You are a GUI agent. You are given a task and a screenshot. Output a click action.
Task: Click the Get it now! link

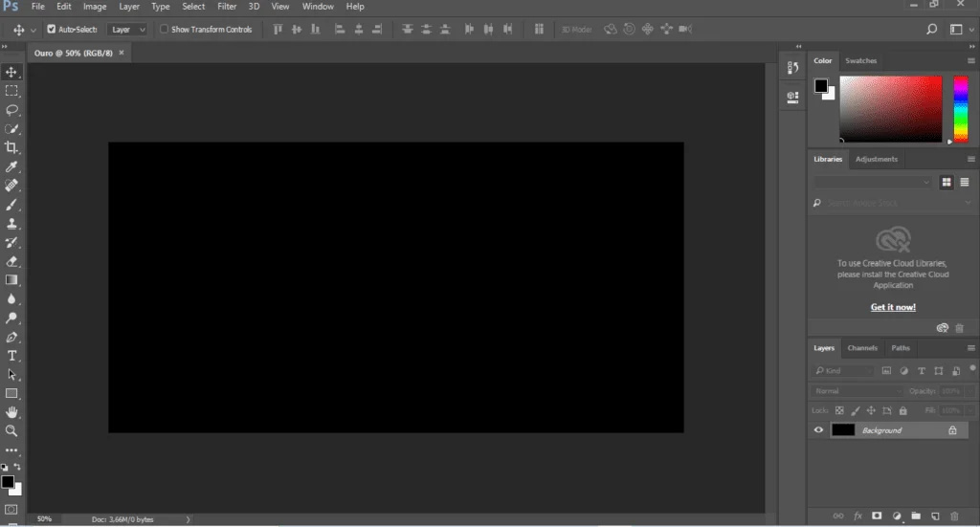[893, 307]
